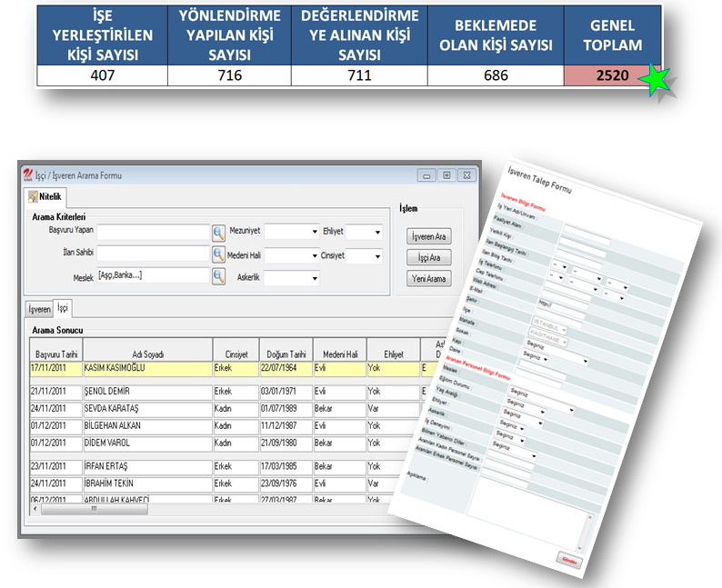
Task: Switch to the İşveren results tab
Action: click(x=39, y=309)
